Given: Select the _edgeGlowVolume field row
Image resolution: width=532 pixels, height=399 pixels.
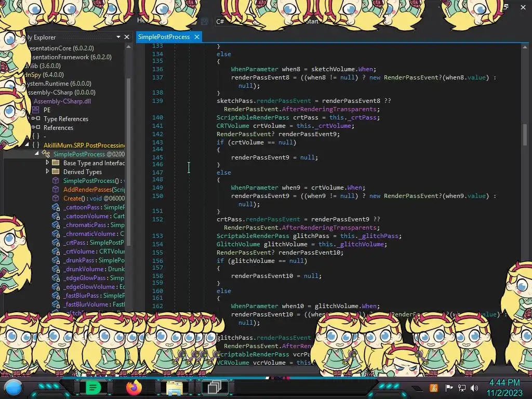Looking at the screenshot, I should point(88,286).
